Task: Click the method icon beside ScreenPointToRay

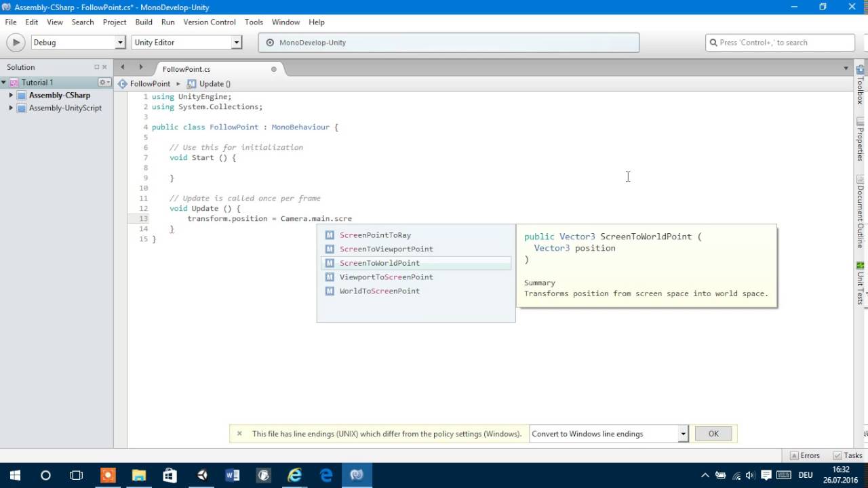Action: [330, 235]
